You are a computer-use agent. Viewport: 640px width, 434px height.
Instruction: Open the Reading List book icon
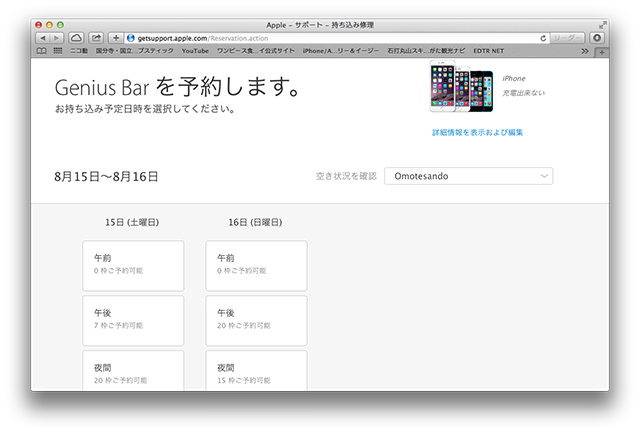point(42,51)
